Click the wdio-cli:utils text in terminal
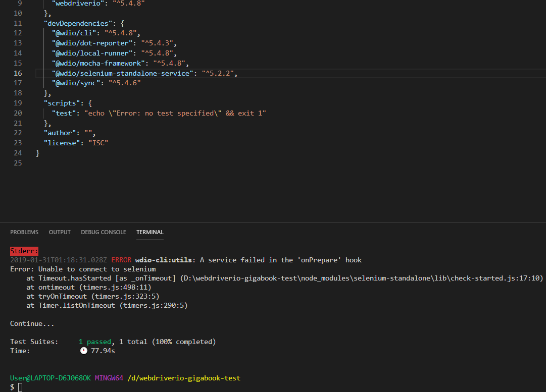This screenshot has height=392, width=546. coord(163,260)
